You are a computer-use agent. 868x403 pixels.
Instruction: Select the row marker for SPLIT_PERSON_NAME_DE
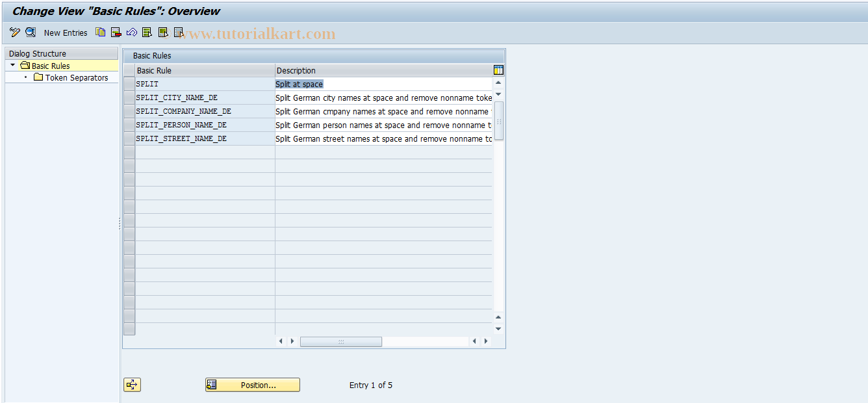tap(129, 125)
